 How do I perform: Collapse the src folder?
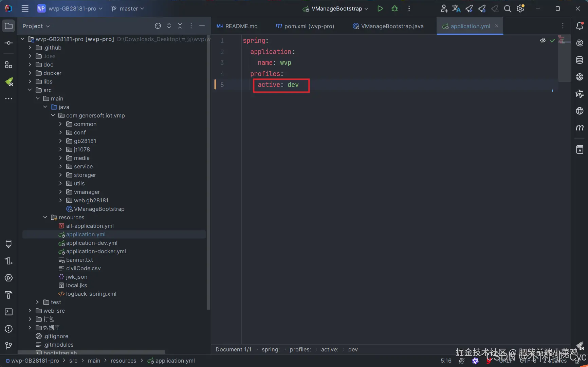click(30, 90)
